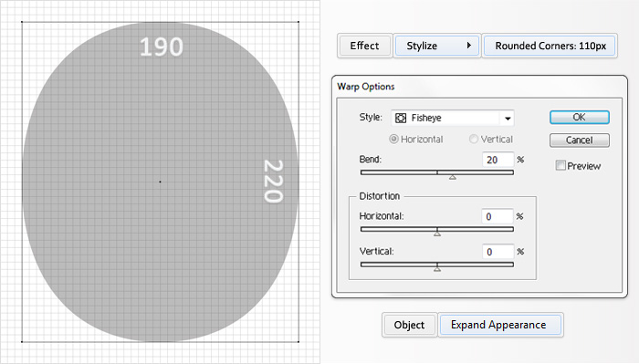
Task: Click the Bend slider handle
Action: click(453, 177)
